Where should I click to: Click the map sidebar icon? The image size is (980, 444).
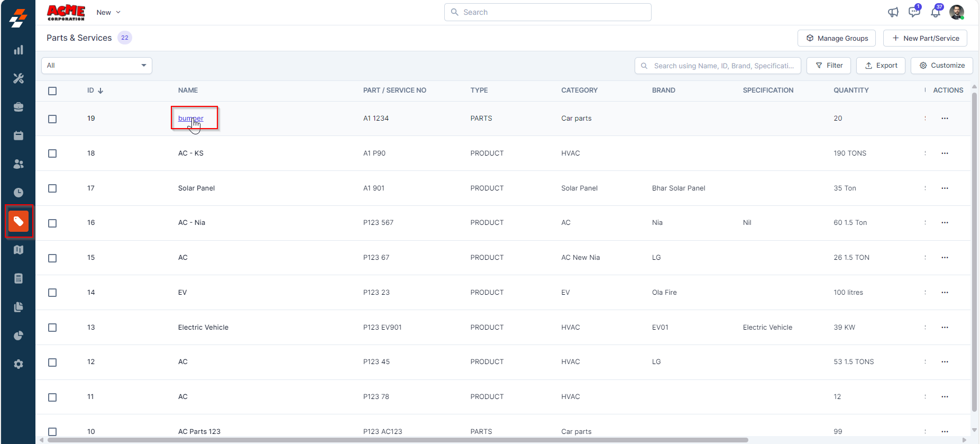(x=19, y=250)
